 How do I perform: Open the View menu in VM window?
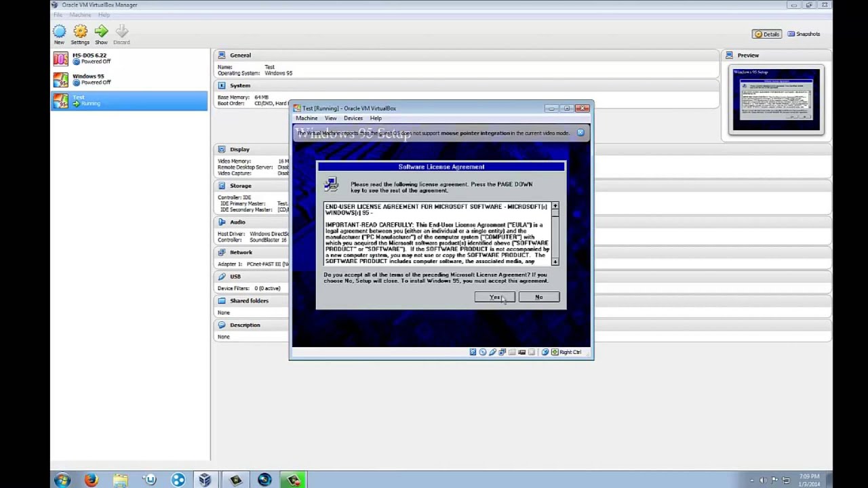click(x=330, y=118)
